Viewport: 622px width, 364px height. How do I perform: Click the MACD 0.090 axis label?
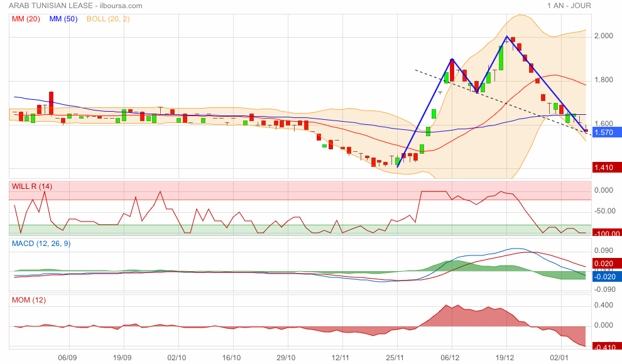click(x=603, y=250)
